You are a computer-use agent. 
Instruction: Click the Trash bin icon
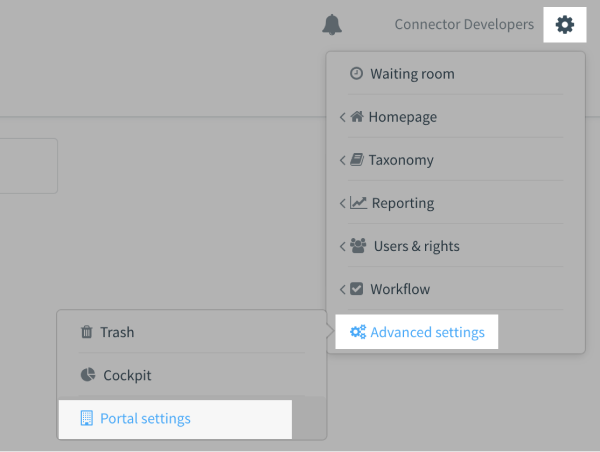coord(87,332)
